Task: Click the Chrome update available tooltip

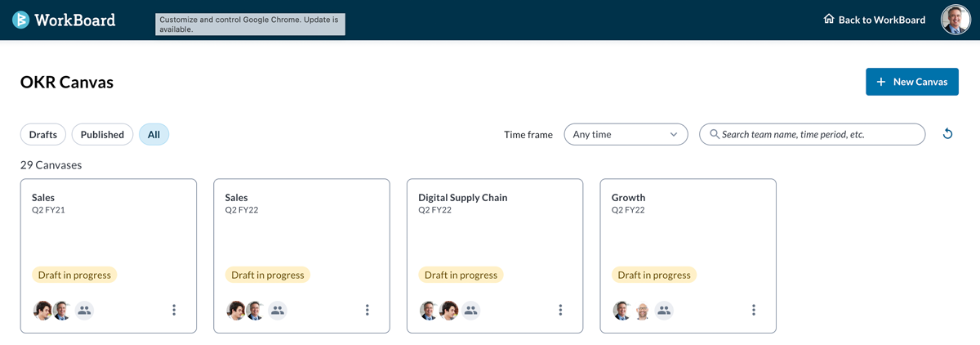Action: point(251,24)
